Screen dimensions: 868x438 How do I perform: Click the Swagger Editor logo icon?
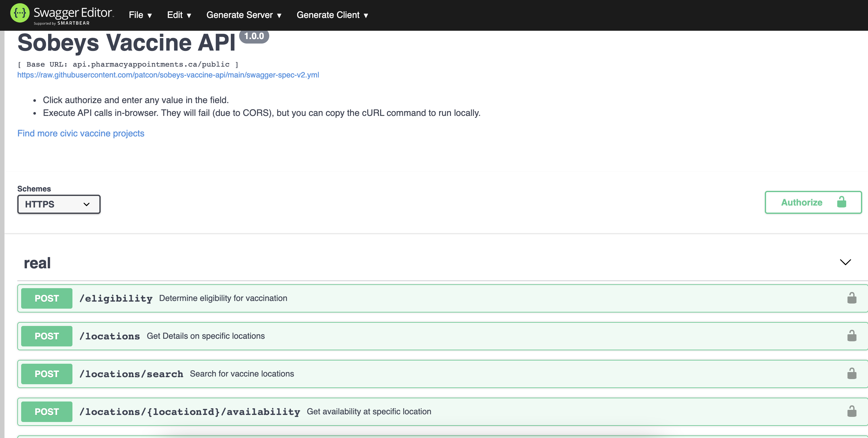click(x=20, y=13)
